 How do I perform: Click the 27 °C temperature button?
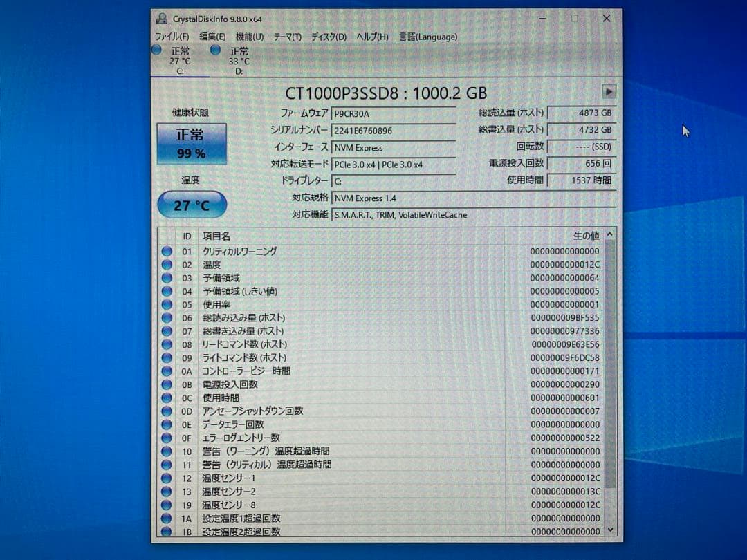pyautogui.click(x=192, y=205)
